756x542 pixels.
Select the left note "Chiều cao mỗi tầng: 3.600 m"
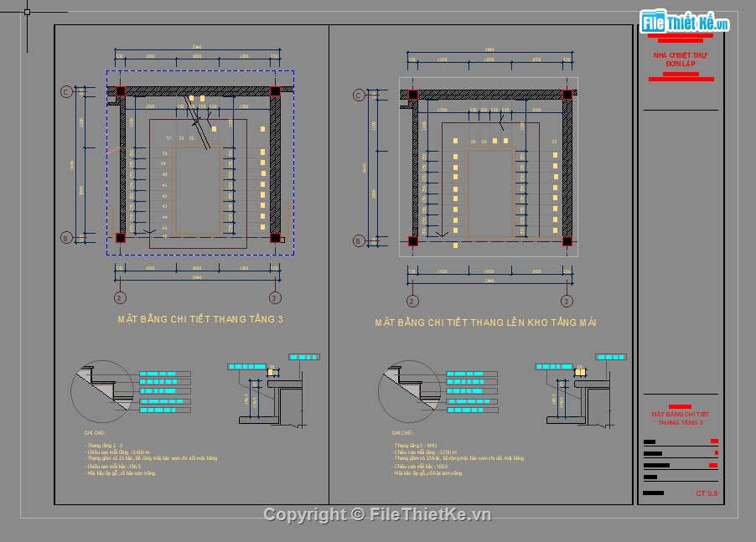(x=117, y=452)
